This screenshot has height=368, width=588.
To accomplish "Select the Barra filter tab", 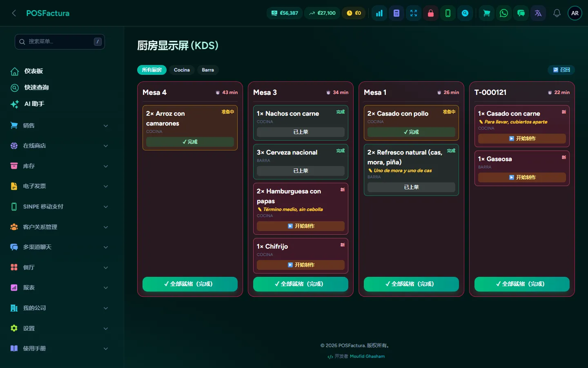I will click(x=208, y=70).
